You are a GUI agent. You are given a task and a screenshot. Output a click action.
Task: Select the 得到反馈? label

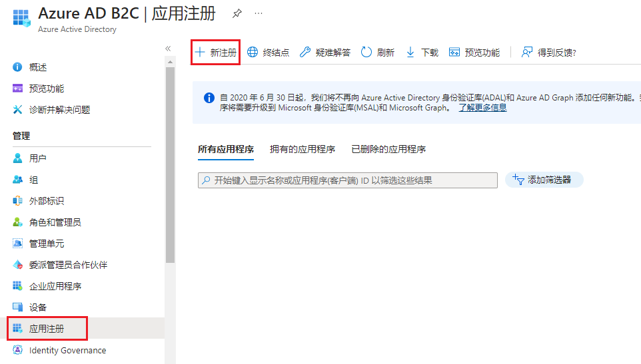pos(557,53)
